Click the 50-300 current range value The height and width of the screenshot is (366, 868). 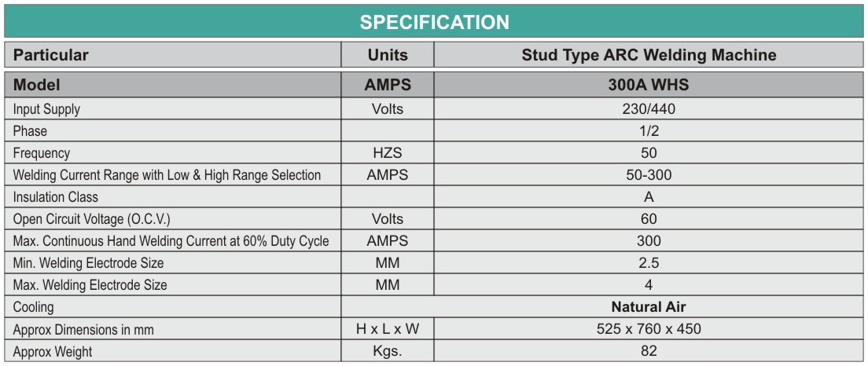[x=649, y=175]
